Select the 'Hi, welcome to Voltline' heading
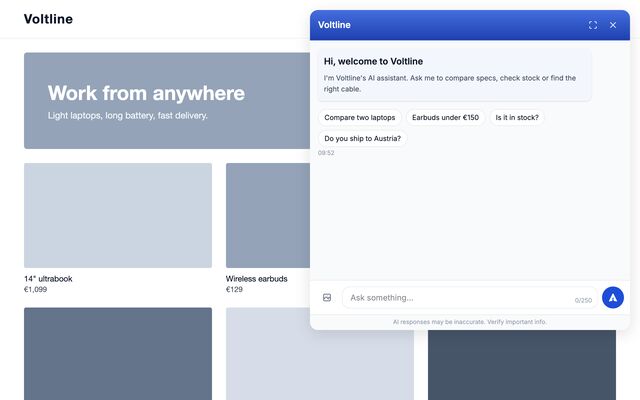The height and width of the screenshot is (400, 640). [x=373, y=62]
